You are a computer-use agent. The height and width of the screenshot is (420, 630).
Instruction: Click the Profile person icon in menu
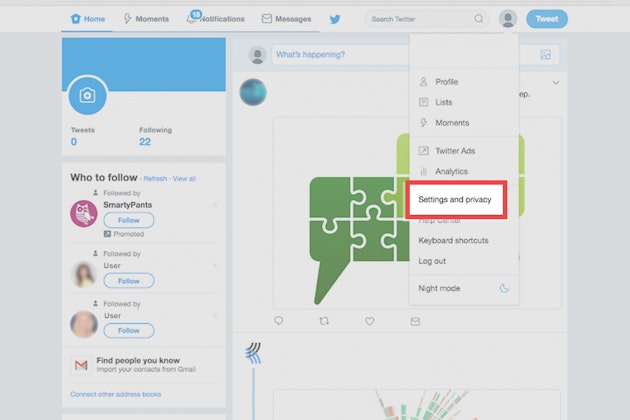click(423, 82)
